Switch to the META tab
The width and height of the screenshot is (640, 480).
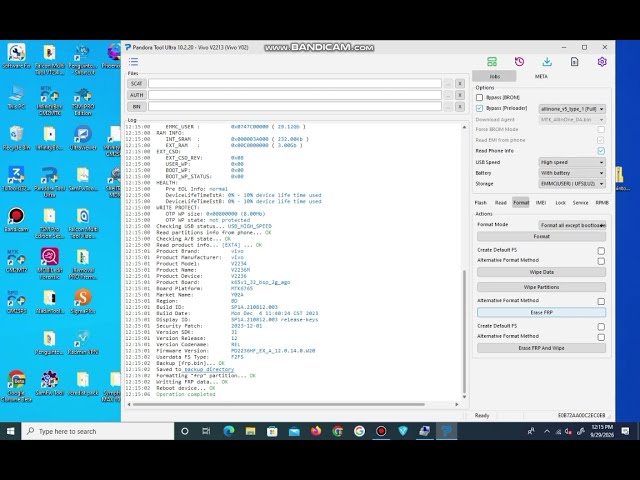[541, 76]
